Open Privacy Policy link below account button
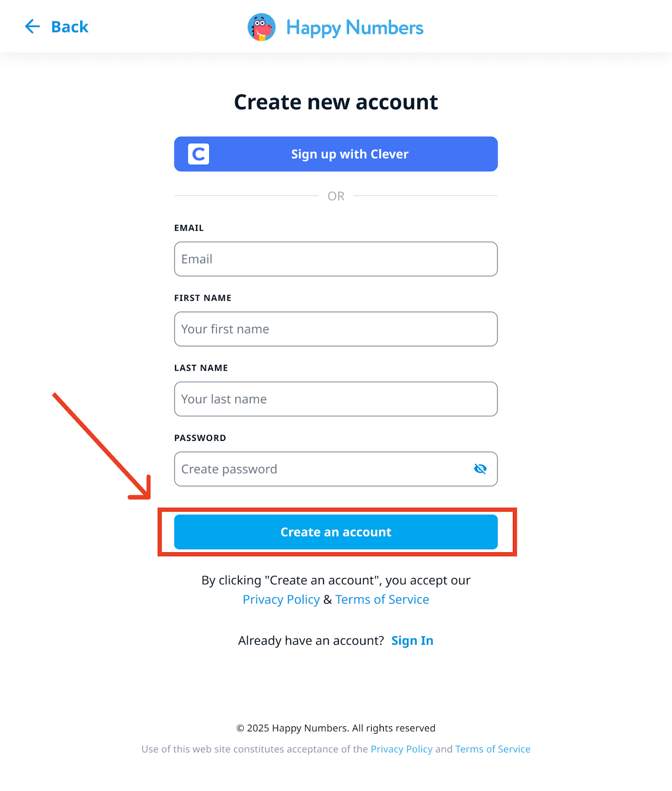The image size is (672, 791). (281, 600)
